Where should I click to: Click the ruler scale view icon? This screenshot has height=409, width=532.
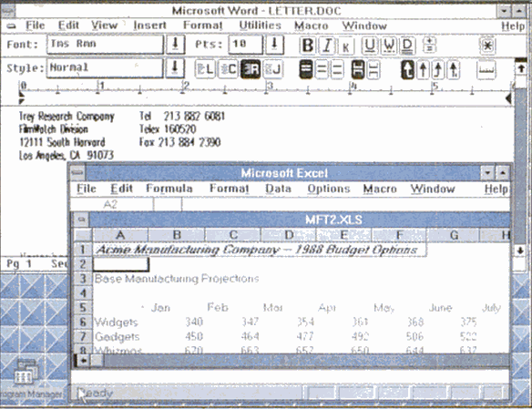coord(486,69)
